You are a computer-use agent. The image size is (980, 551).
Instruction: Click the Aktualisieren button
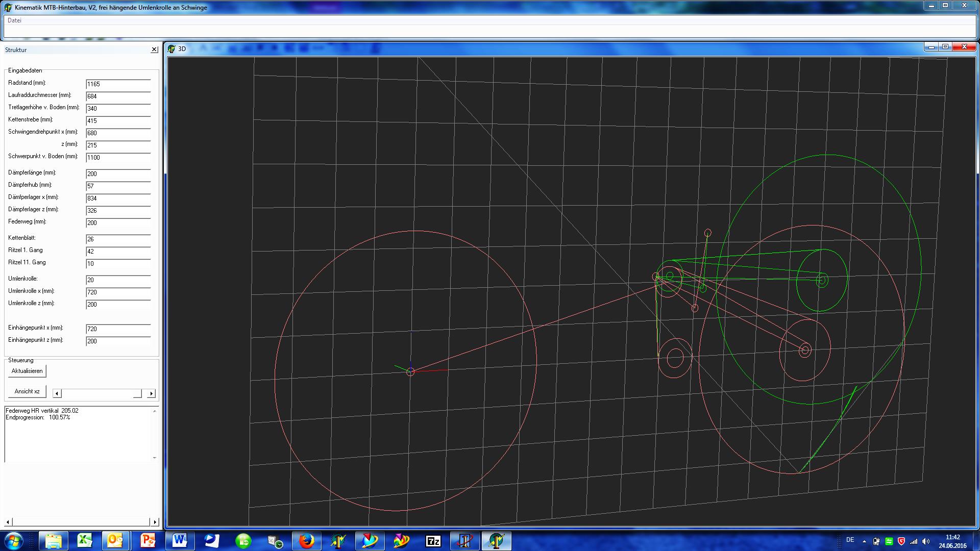(27, 371)
